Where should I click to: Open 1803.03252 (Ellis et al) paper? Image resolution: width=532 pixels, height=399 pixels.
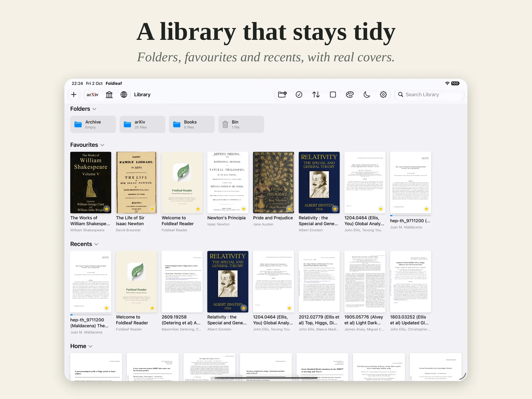pos(411,282)
